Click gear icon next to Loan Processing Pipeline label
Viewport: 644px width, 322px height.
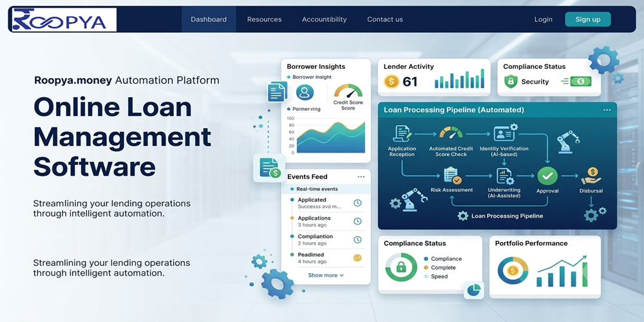pos(463,216)
